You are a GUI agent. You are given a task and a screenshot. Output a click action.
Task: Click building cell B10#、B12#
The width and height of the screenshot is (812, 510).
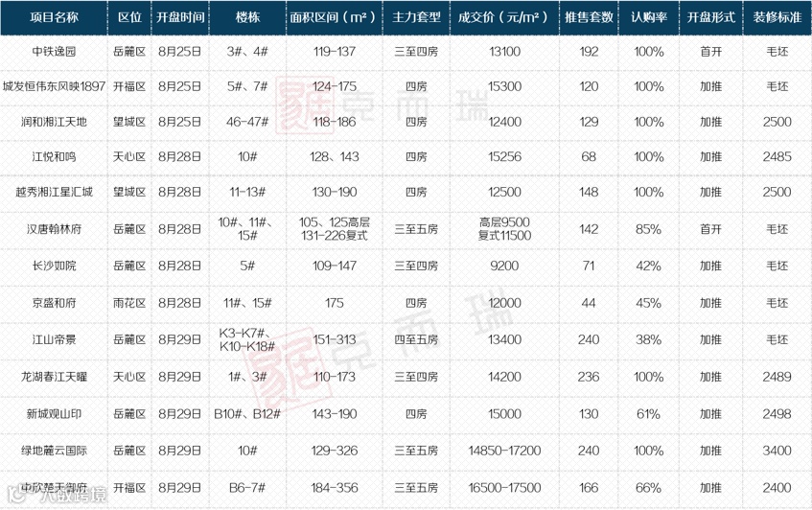247,414
